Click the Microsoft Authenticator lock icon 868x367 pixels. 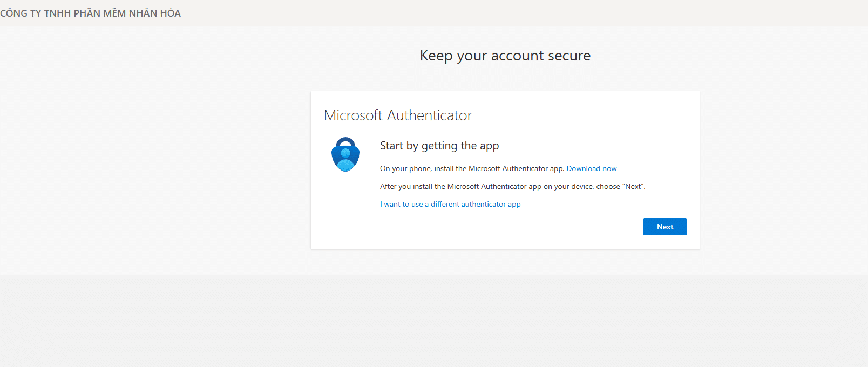pos(345,155)
